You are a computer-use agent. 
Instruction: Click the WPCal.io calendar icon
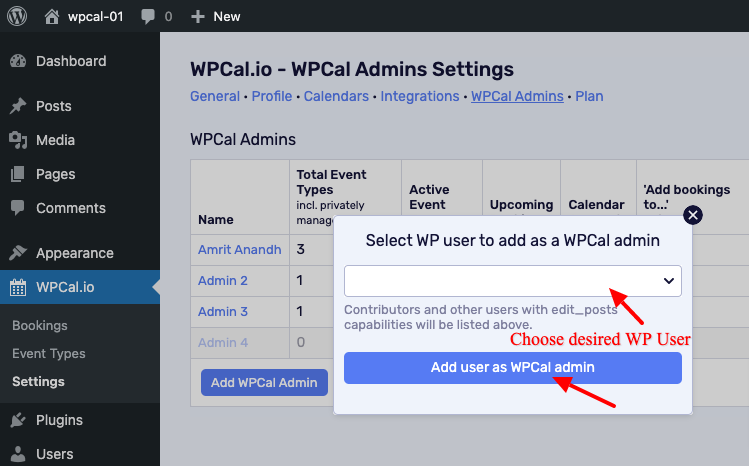coord(18,287)
